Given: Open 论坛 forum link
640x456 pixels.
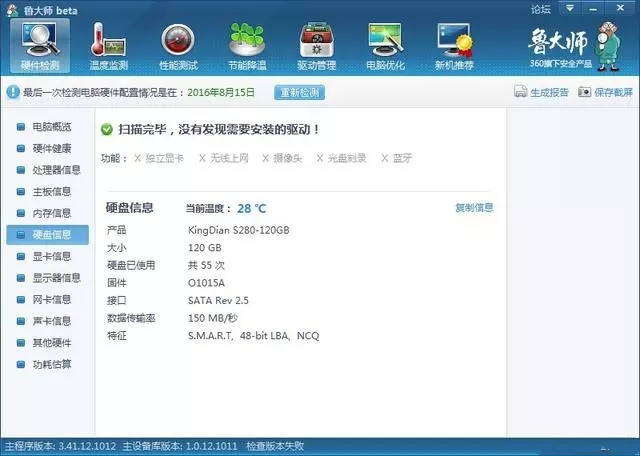Looking at the screenshot, I should click(540, 9).
